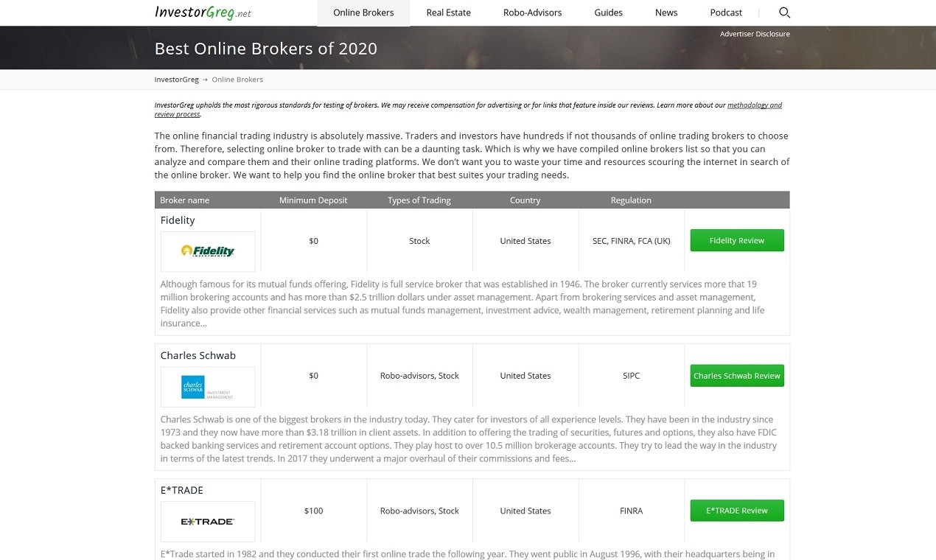Viewport: 936px width, 560px height.
Task: Click the Regulation column header
Action: coord(631,200)
